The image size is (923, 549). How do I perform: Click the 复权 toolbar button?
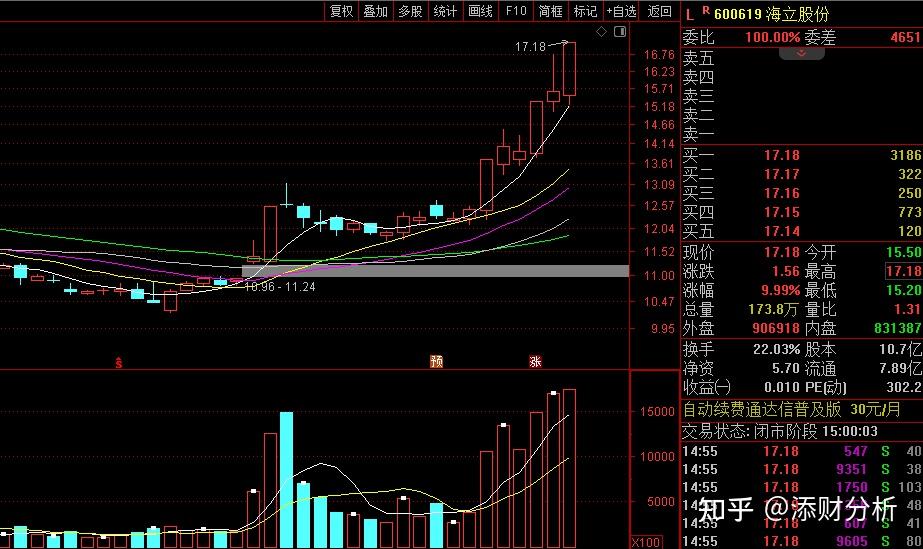[x=342, y=11]
